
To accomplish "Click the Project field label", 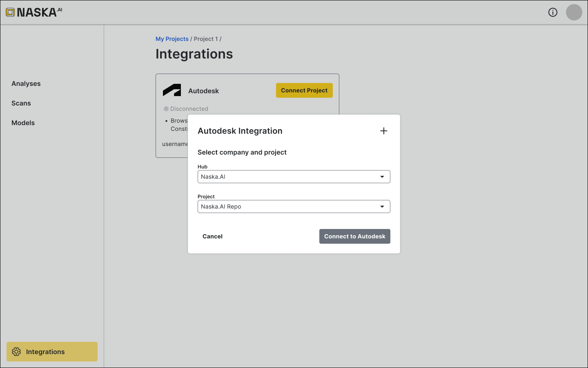I will [x=206, y=197].
